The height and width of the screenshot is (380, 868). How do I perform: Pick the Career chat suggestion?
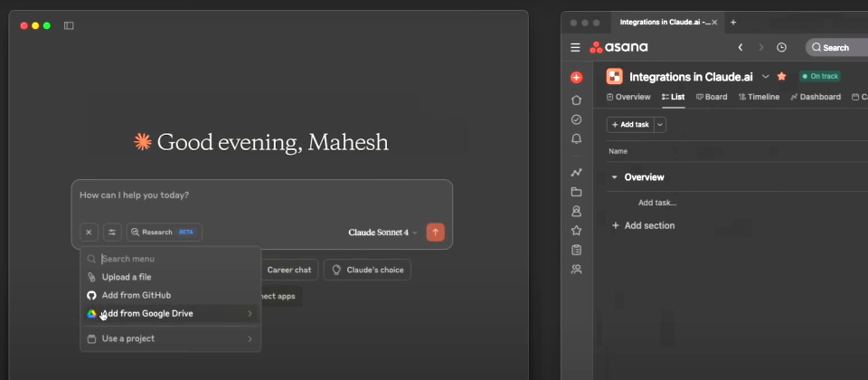(x=289, y=270)
